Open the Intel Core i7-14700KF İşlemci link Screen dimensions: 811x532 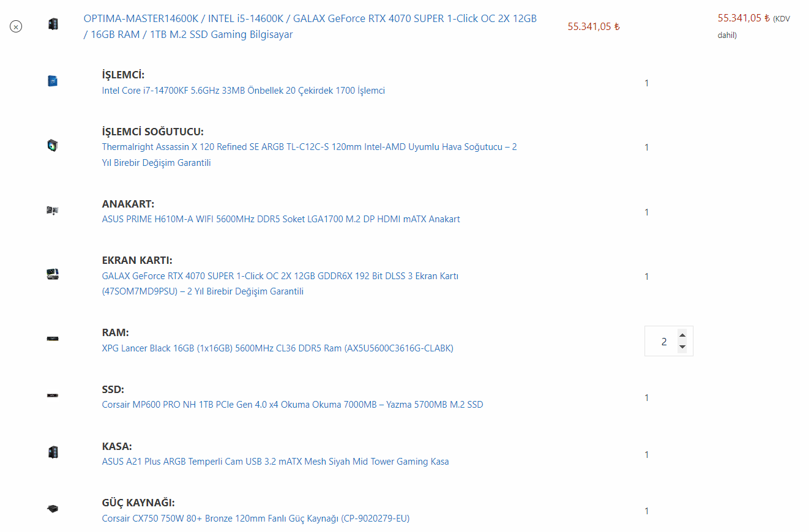(244, 91)
